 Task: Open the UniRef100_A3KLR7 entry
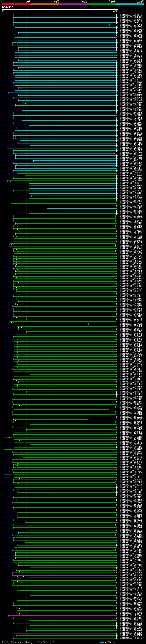(x=131, y=376)
